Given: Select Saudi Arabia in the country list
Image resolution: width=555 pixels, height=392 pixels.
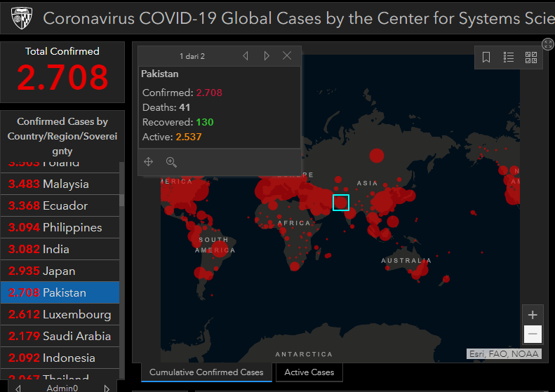Looking at the screenshot, I should [60, 336].
